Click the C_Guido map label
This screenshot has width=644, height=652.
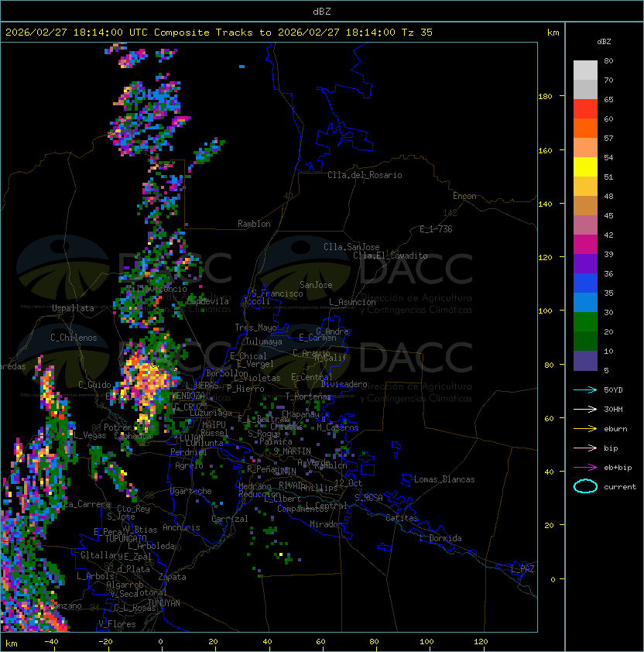(x=94, y=385)
